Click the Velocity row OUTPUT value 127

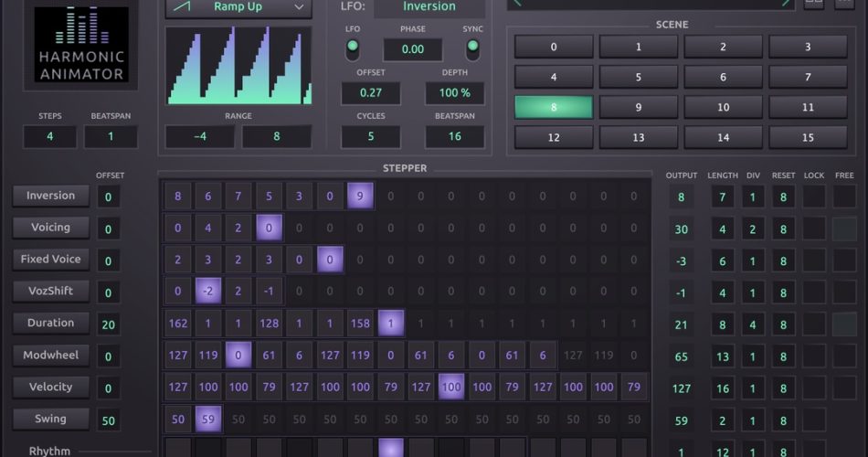pos(682,388)
